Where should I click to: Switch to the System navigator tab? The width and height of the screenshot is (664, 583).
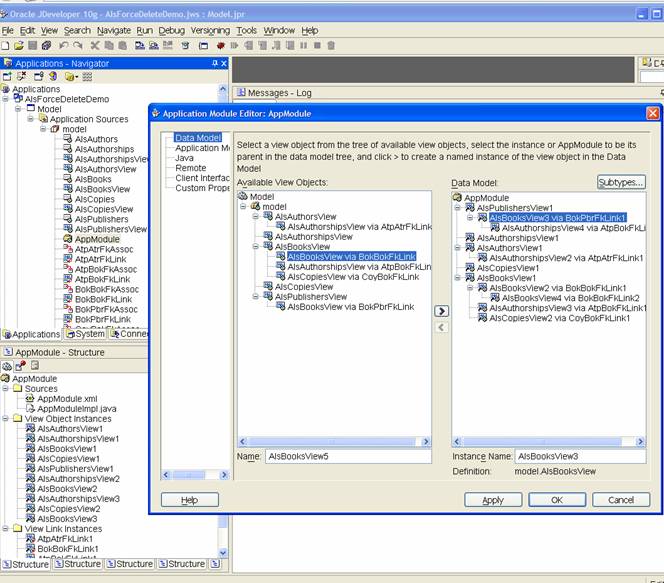(x=84, y=334)
